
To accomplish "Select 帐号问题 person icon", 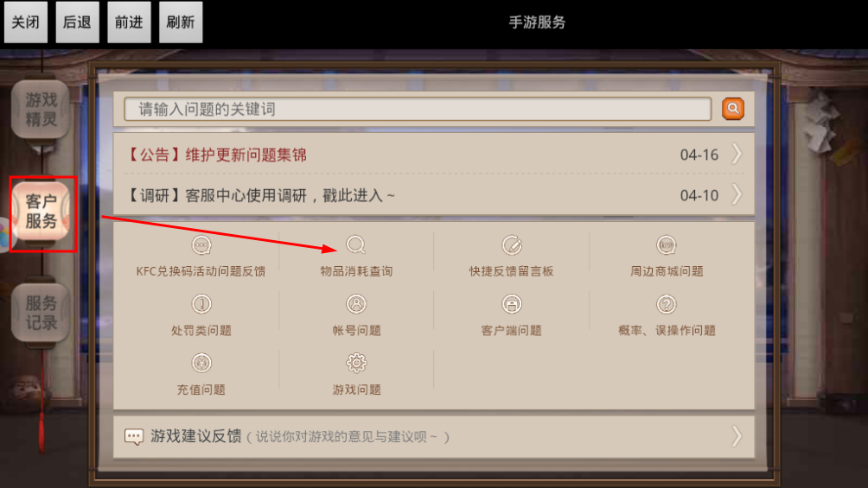I will tap(356, 304).
